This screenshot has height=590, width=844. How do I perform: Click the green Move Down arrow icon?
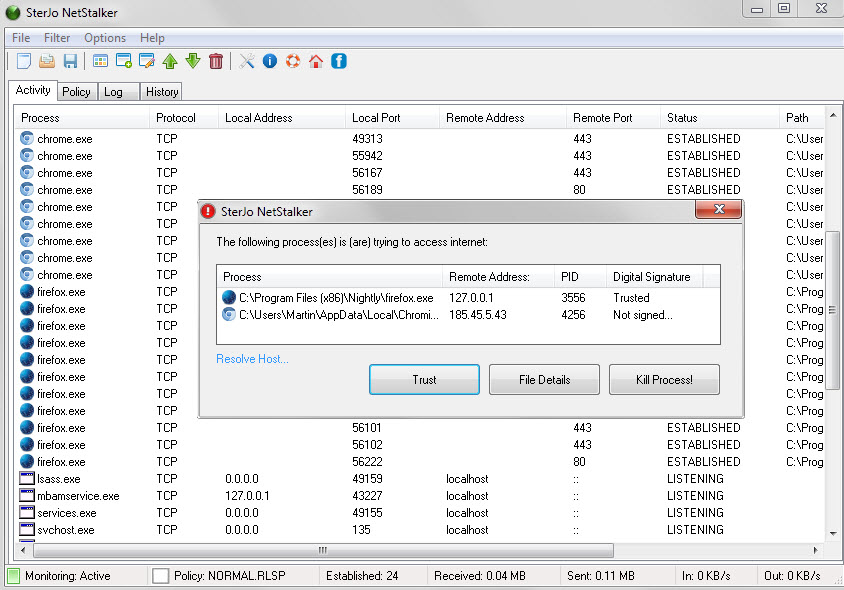[193, 61]
